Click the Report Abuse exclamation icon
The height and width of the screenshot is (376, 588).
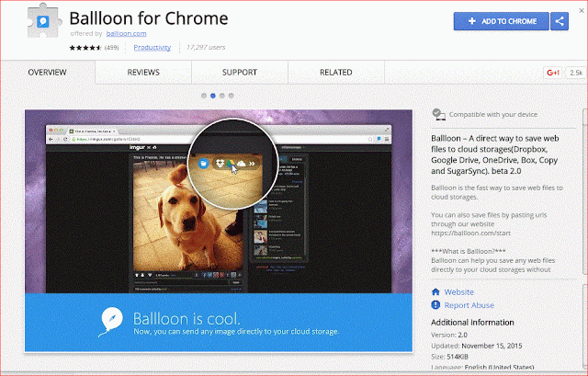[435, 304]
